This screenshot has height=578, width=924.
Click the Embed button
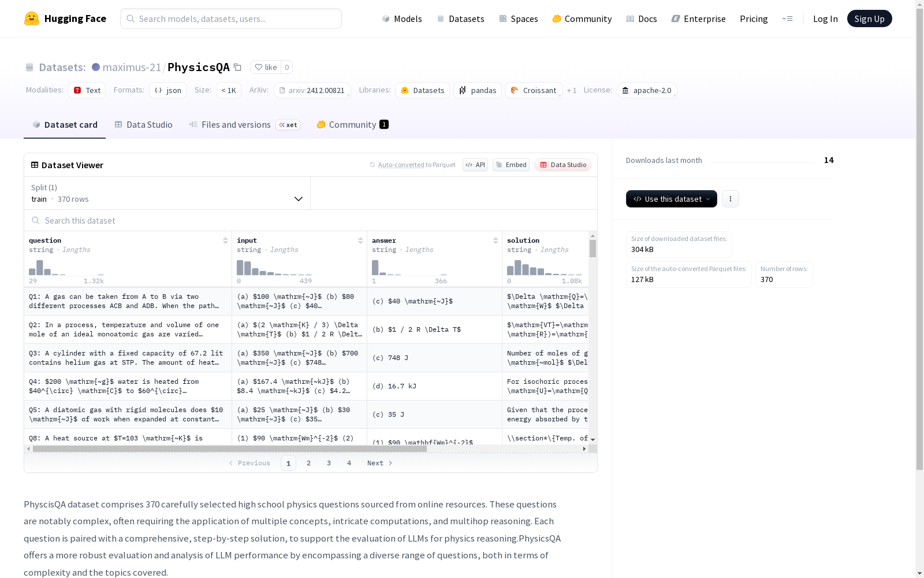click(511, 165)
